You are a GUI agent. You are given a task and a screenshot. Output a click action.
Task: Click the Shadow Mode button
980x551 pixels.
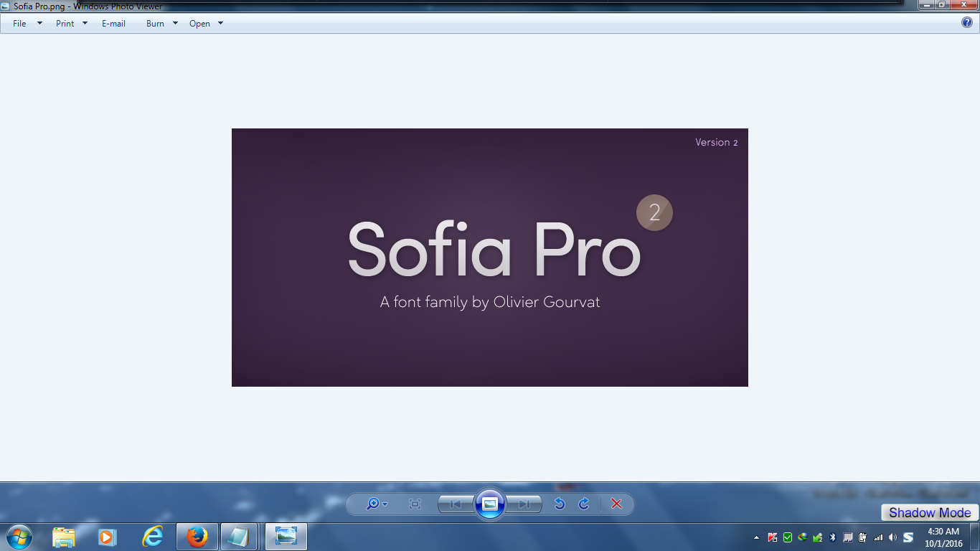click(929, 513)
